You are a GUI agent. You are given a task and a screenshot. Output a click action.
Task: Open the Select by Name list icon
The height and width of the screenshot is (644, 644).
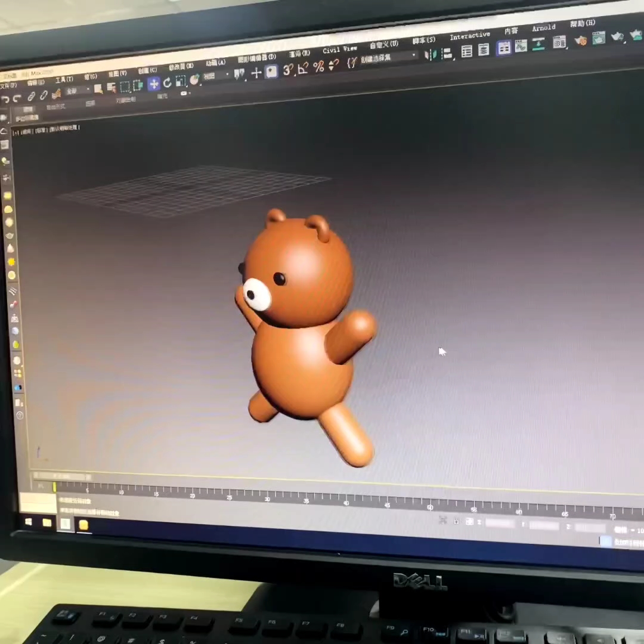click(112, 87)
